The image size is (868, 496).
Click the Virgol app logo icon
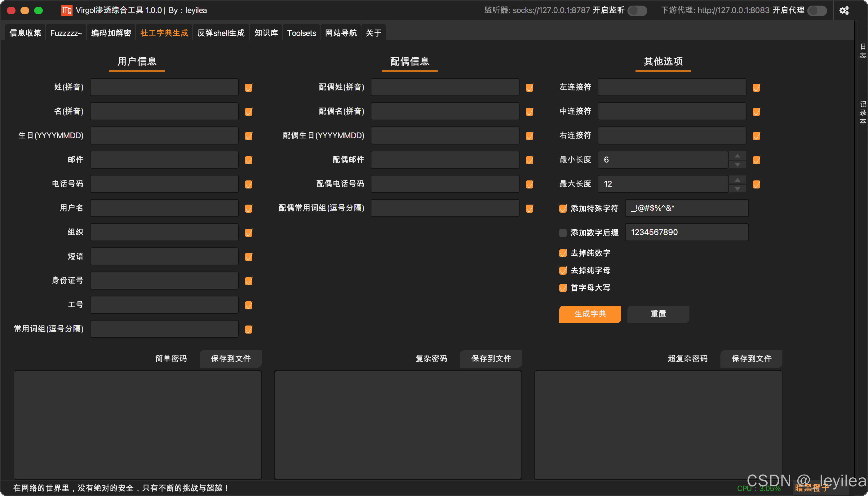(x=67, y=11)
